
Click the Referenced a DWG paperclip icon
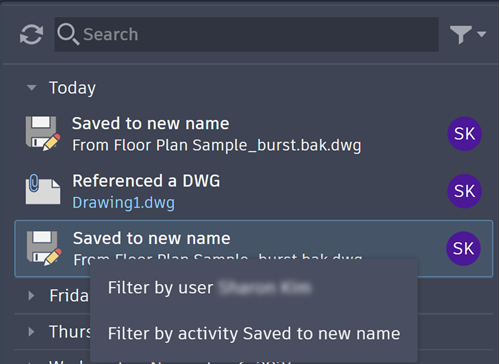click(43, 190)
